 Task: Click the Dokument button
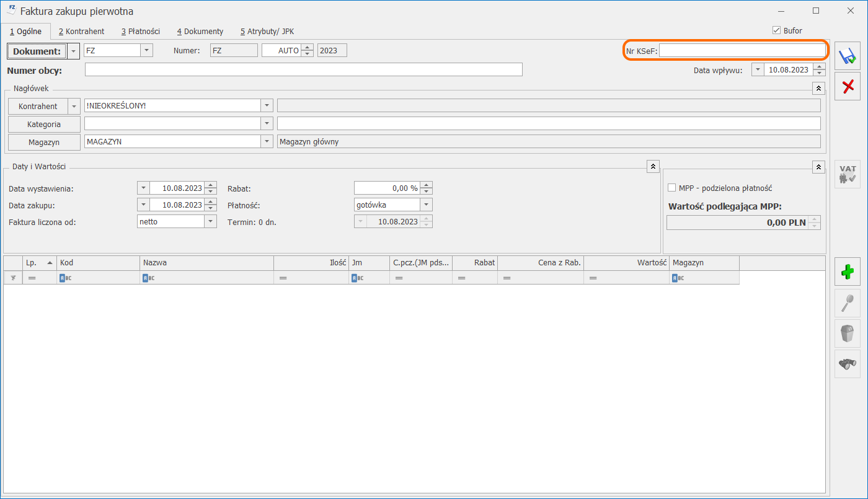(x=37, y=51)
